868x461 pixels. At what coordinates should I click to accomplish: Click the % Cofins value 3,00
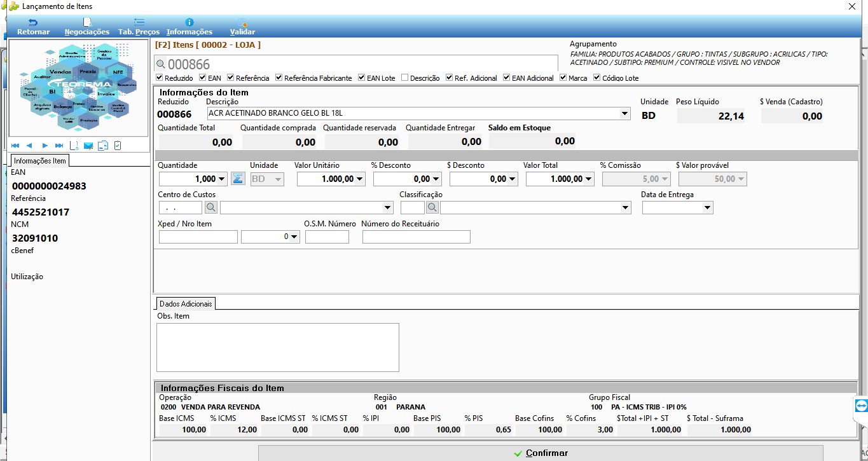tap(605, 430)
